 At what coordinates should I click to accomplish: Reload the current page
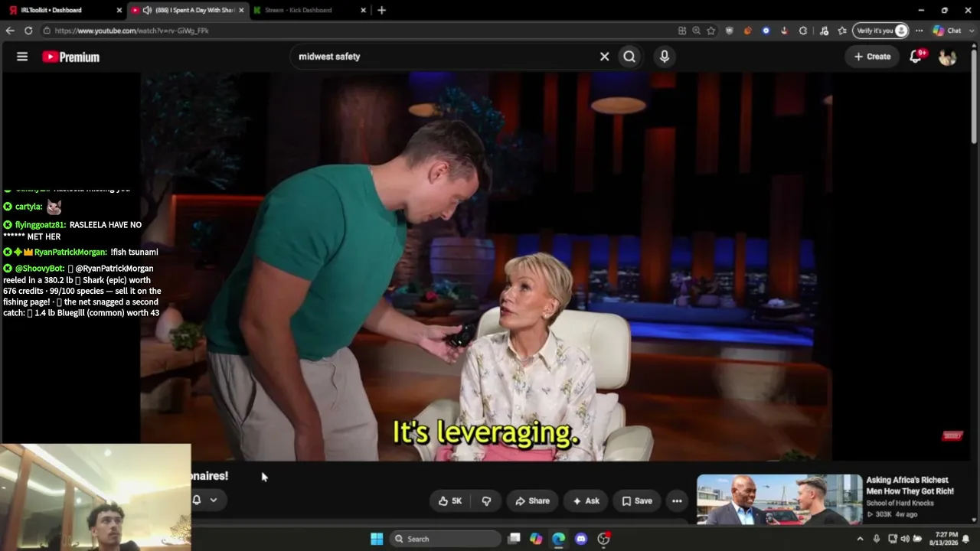pos(28,31)
